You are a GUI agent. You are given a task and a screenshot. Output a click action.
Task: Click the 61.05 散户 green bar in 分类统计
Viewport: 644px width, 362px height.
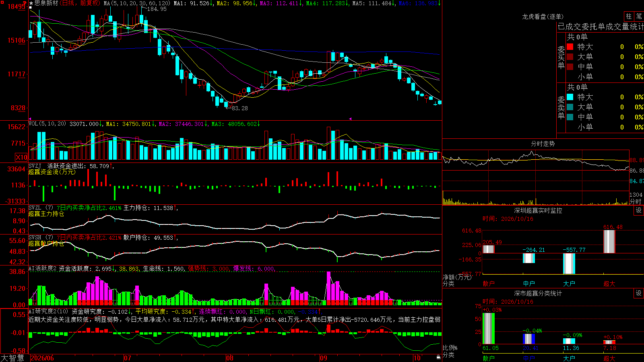point(489,328)
